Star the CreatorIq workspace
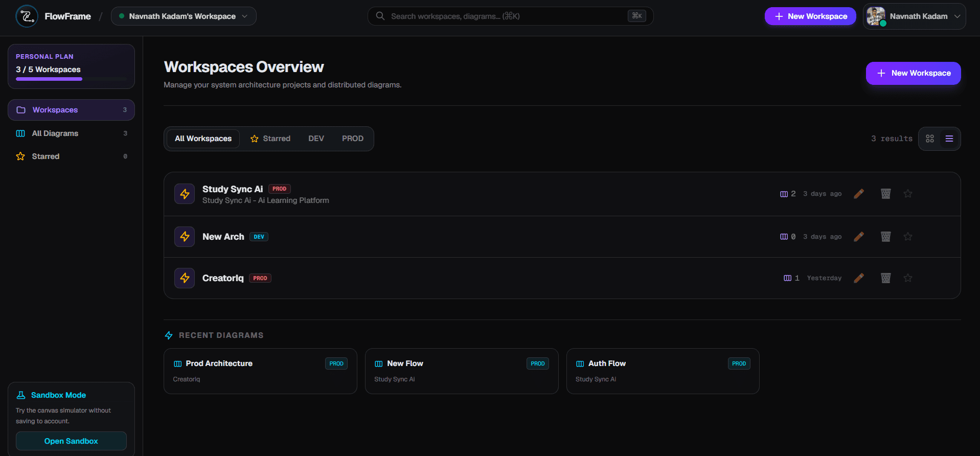 (x=908, y=278)
